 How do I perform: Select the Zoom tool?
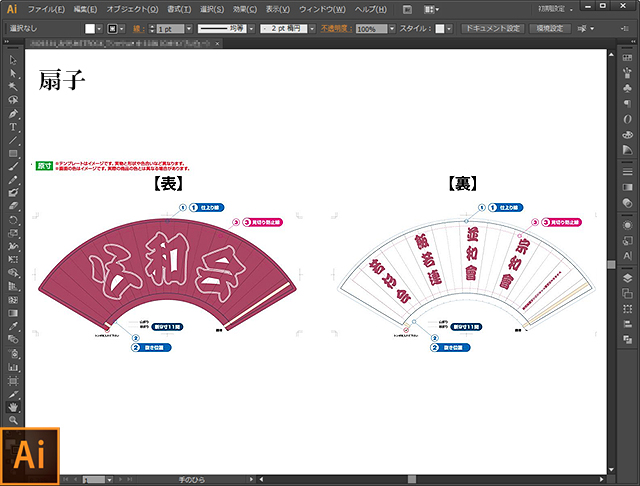point(13,420)
